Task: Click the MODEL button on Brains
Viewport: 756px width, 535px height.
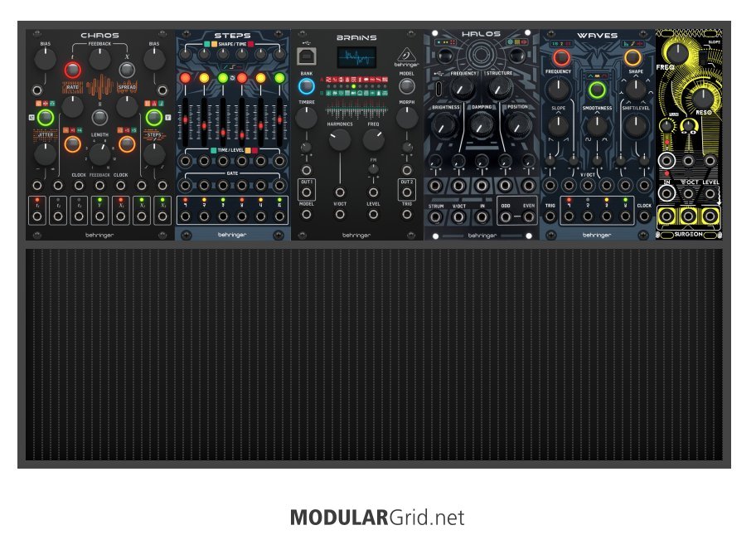Action: [x=407, y=86]
